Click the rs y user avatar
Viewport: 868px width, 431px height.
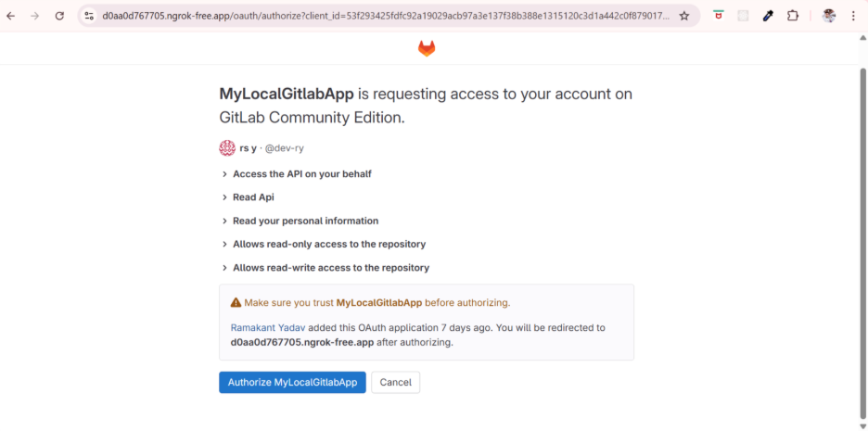[x=227, y=148]
